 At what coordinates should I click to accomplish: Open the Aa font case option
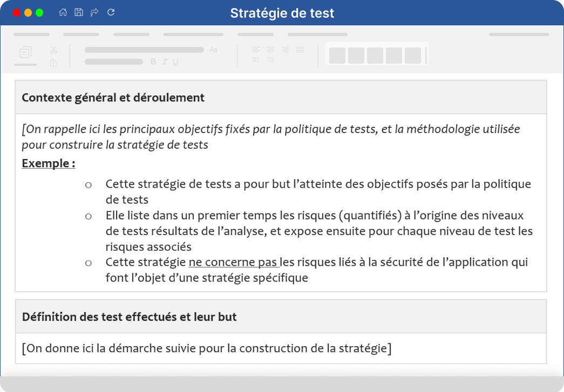click(x=213, y=50)
